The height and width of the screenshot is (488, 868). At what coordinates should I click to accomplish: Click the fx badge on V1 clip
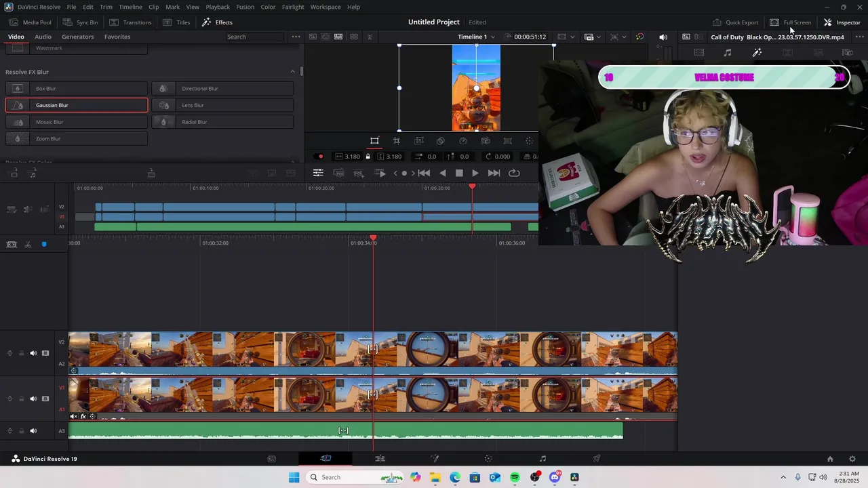point(83,416)
